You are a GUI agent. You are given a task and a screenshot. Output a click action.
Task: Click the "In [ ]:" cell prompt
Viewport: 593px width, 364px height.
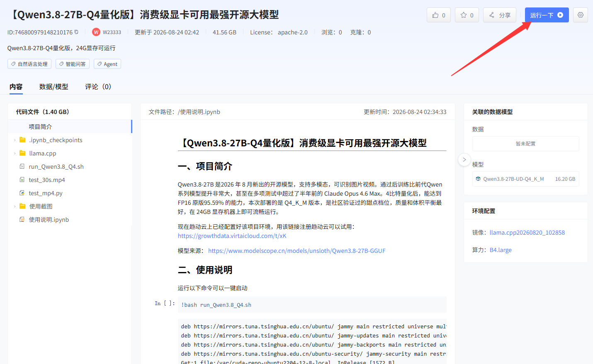pyautogui.click(x=165, y=303)
